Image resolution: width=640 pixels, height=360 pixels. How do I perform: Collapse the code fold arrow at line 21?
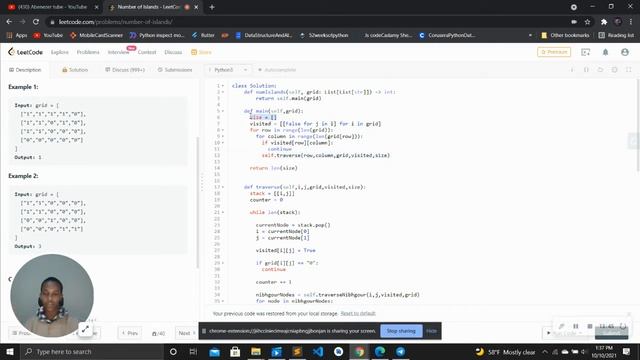tap(223, 212)
